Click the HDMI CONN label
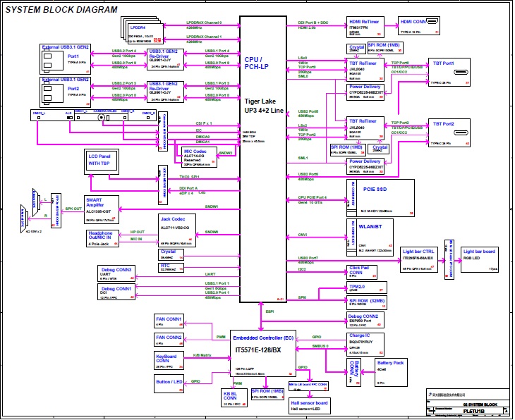 [x=413, y=22]
